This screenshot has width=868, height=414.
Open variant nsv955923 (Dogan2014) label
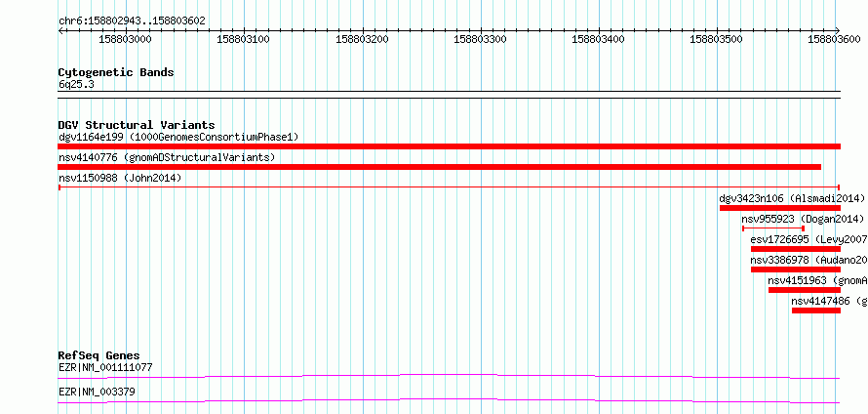pyautogui.click(x=803, y=219)
